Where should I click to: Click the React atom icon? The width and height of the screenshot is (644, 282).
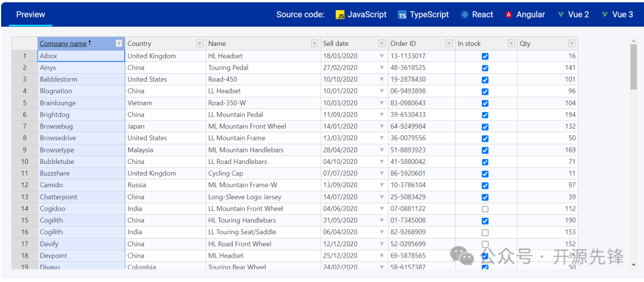coord(465,15)
